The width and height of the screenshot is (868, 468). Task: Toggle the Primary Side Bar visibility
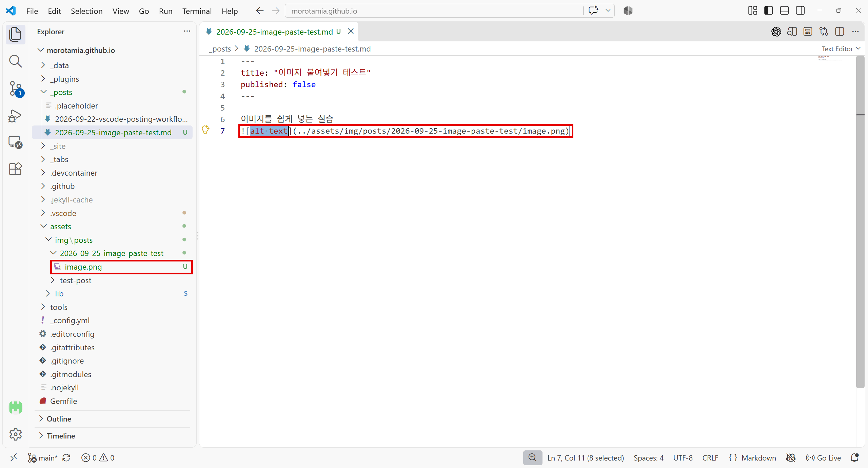769,11
